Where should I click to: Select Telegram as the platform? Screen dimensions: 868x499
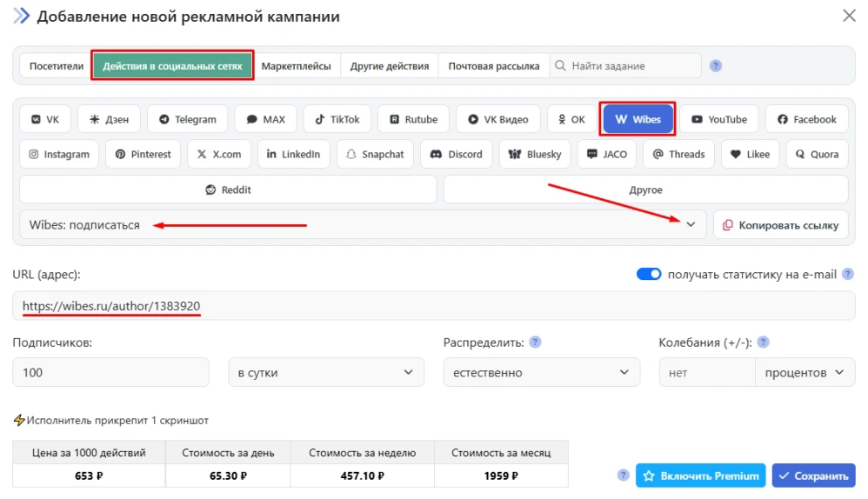188,119
